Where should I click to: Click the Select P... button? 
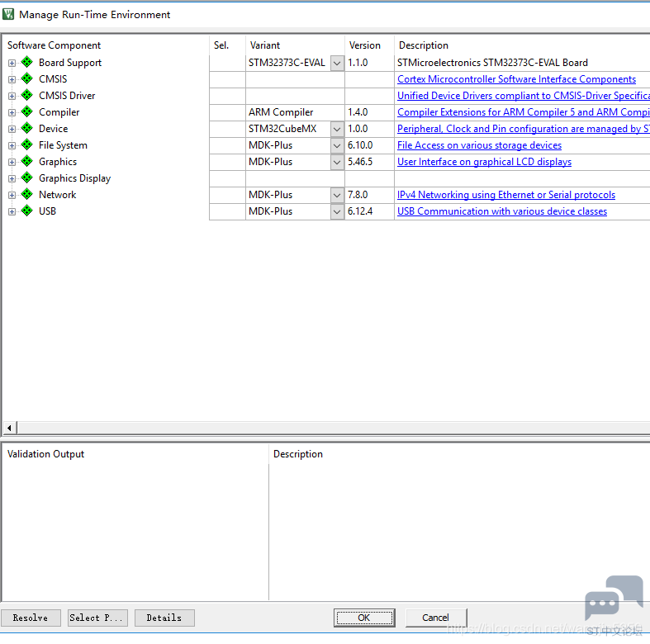click(x=97, y=618)
